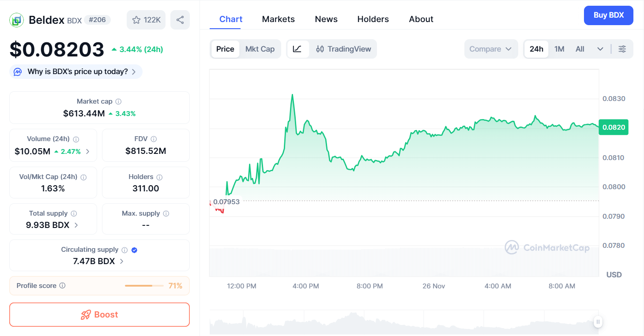Expand the time range dropdown next to All
This screenshot has height=336, width=644.
coord(600,49)
